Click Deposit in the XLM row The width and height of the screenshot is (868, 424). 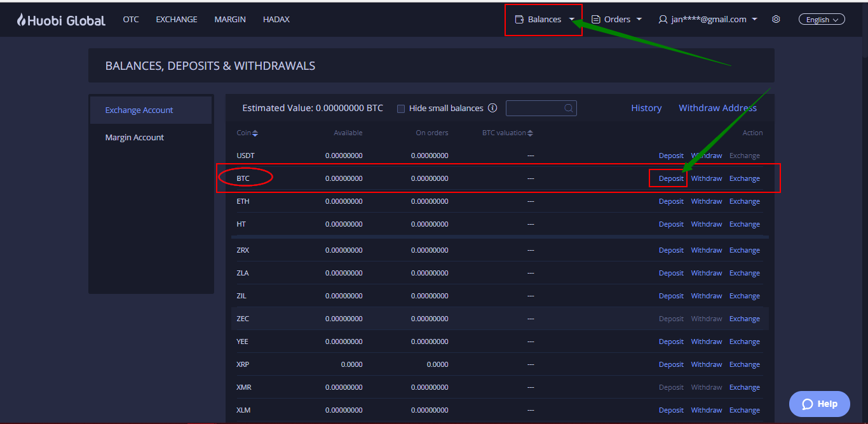coord(671,410)
